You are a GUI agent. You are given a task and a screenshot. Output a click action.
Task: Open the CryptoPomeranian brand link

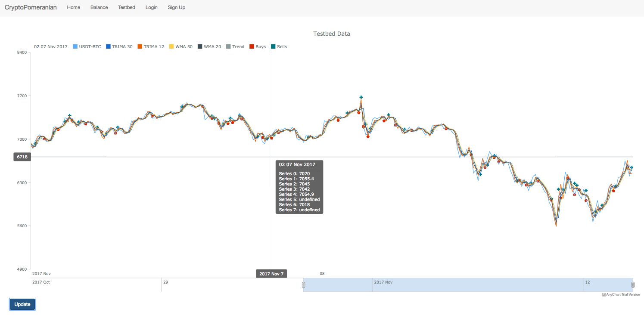pos(31,7)
